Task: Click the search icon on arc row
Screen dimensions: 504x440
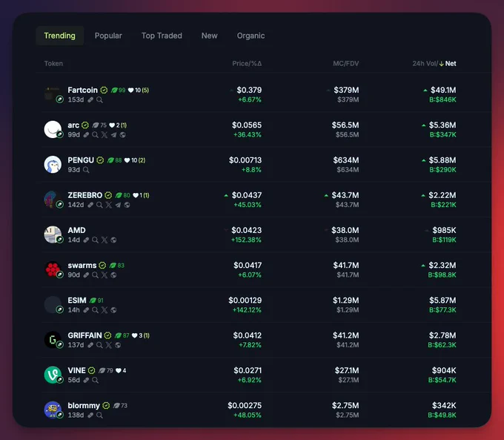Action: 95,135
